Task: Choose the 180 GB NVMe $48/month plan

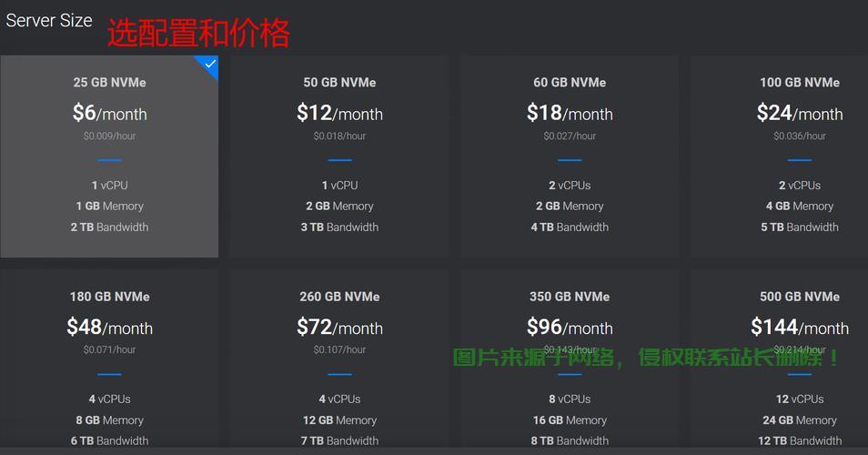Action: click(109, 328)
